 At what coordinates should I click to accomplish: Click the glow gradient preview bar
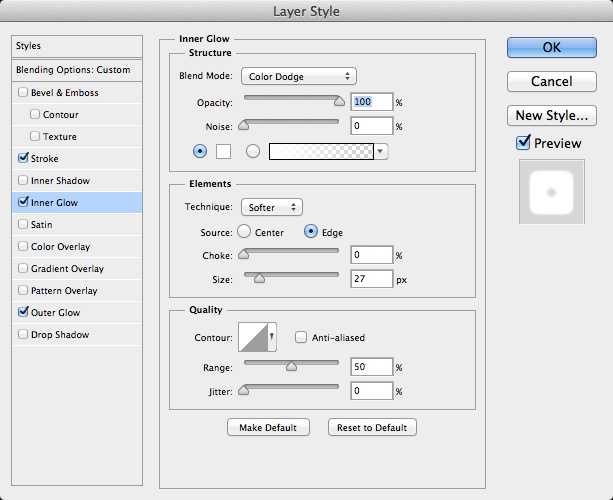[321, 151]
